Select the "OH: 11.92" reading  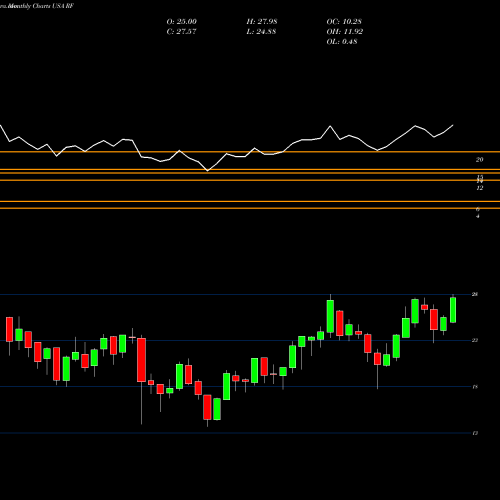click(345, 32)
